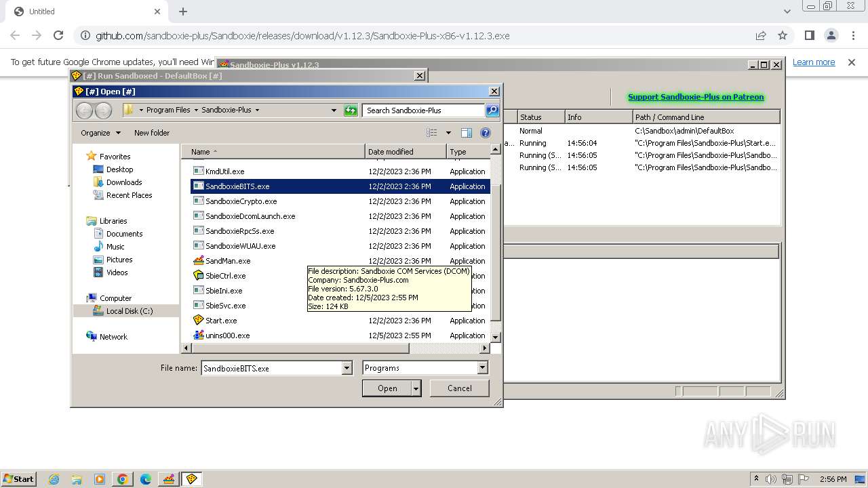Reload the Chrome page

pyautogui.click(x=58, y=35)
